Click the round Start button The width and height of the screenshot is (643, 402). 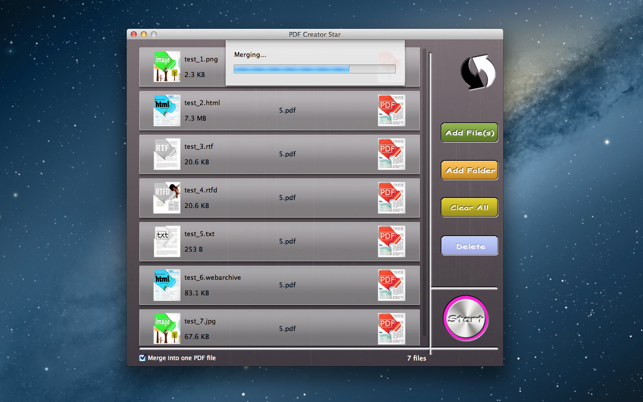466,318
